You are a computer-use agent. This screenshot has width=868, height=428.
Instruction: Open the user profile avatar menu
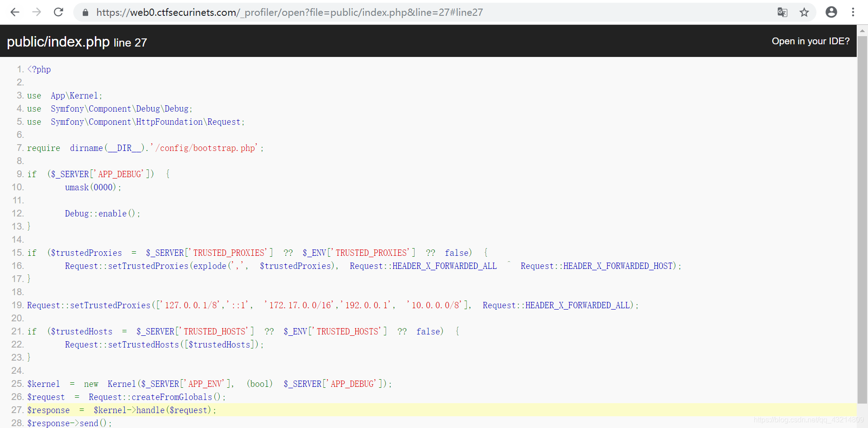(x=831, y=12)
